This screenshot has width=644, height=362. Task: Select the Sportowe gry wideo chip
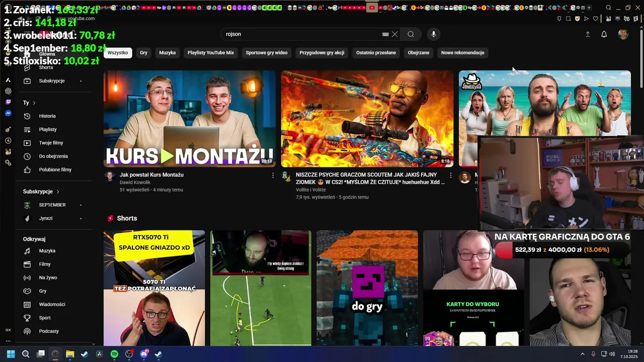click(x=267, y=53)
